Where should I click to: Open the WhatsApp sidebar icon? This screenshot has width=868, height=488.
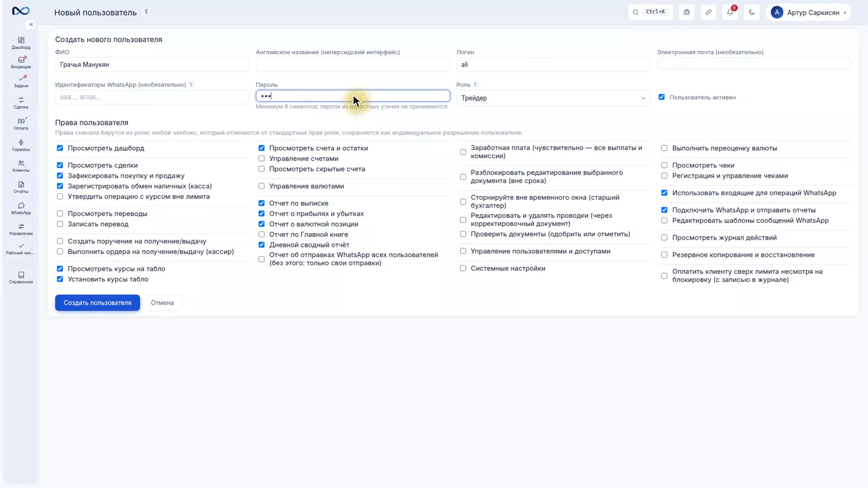[x=21, y=208]
